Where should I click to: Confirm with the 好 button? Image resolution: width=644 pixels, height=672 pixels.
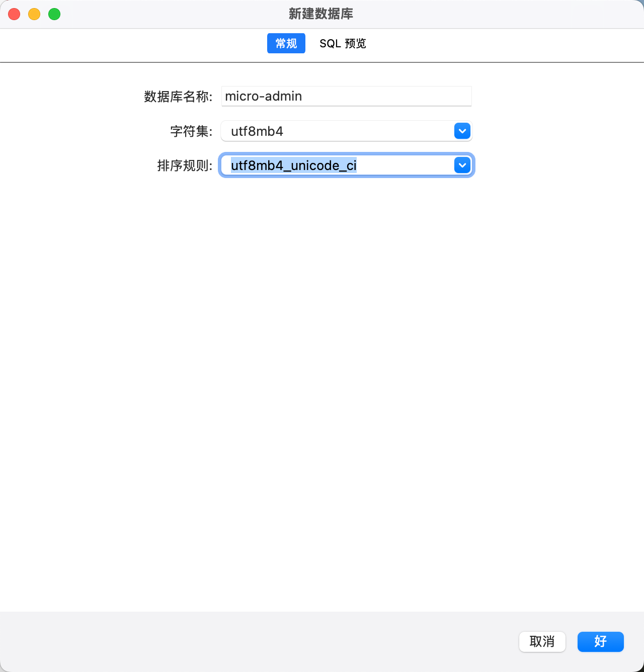600,642
